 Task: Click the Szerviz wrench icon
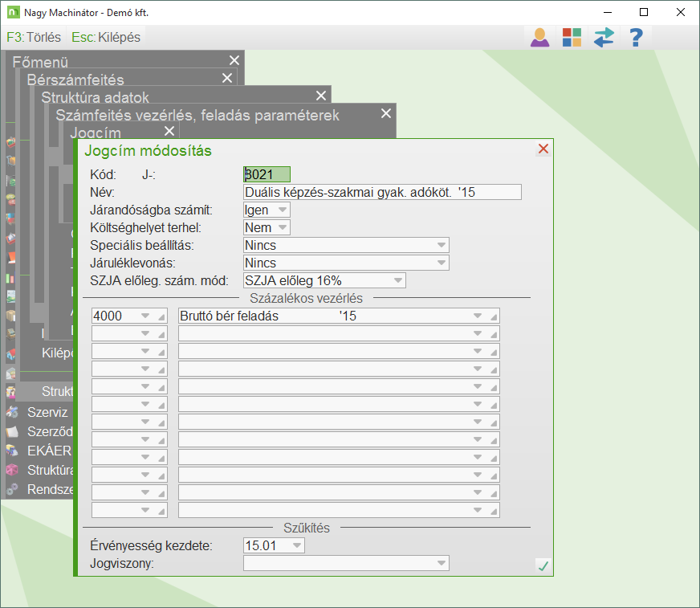[x=12, y=412]
